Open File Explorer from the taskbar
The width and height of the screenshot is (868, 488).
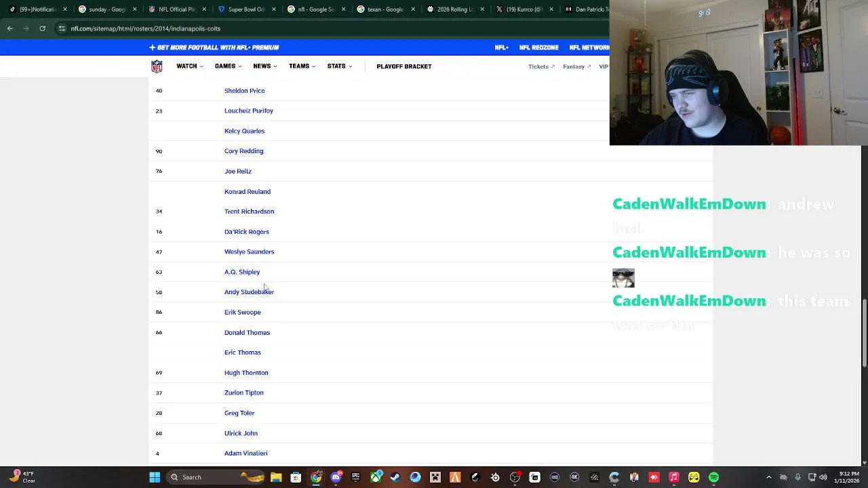(276, 477)
